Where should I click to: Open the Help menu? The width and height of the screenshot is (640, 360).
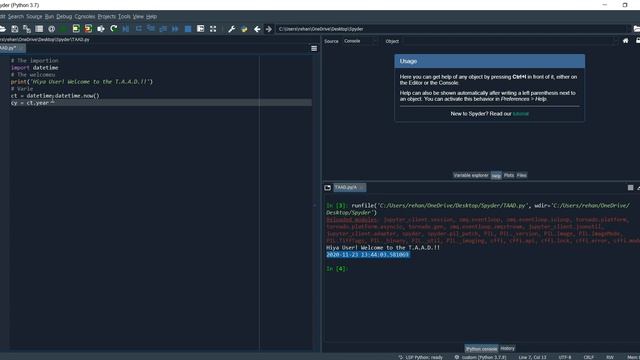(151, 17)
